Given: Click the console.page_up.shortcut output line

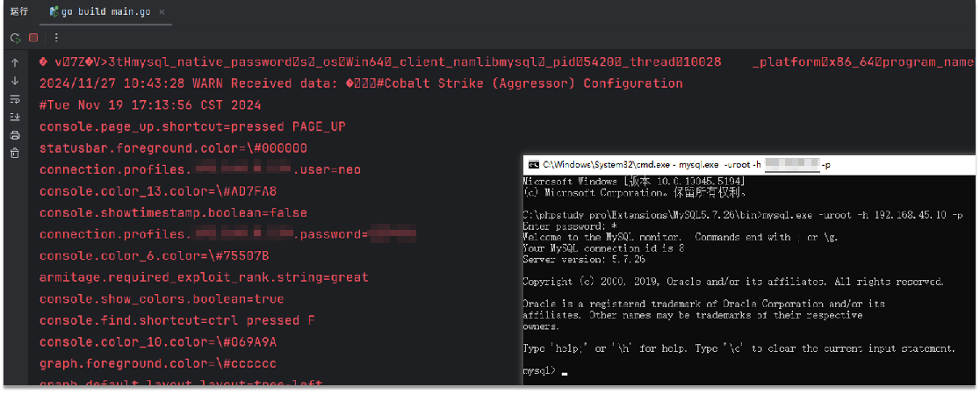Looking at the screenshot, I should tap(192, 126).
